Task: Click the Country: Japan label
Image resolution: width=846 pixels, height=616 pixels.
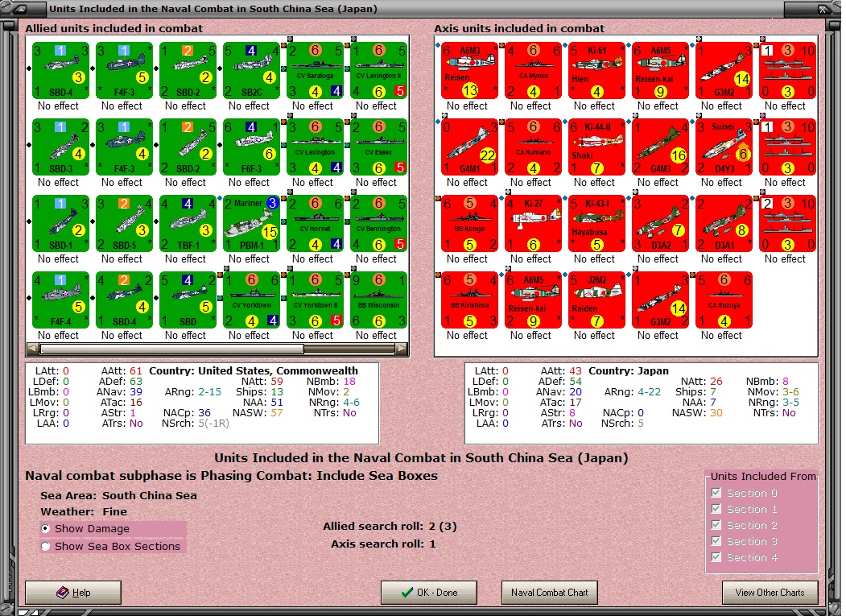Action: [629, 371]
